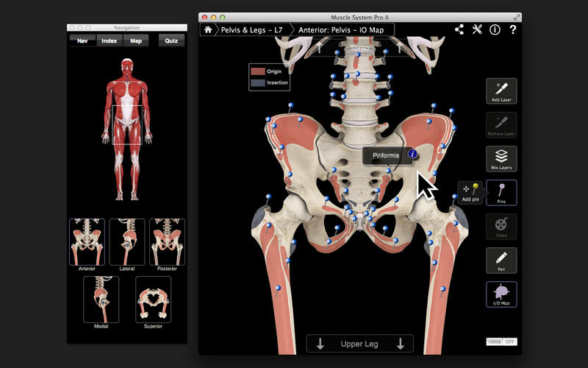
Task: Select the Anterior: Pelvis - IO Map breadcrumb
Action: (341, 30)
